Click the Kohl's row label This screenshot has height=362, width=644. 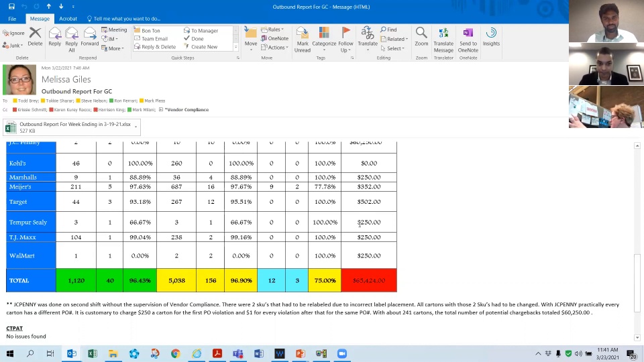point(31,163)
